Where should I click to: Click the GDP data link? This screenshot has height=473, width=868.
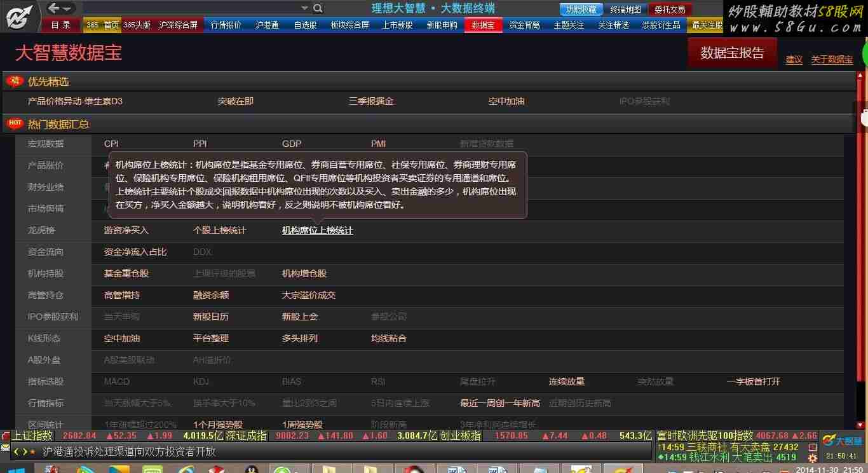point(292,144)
